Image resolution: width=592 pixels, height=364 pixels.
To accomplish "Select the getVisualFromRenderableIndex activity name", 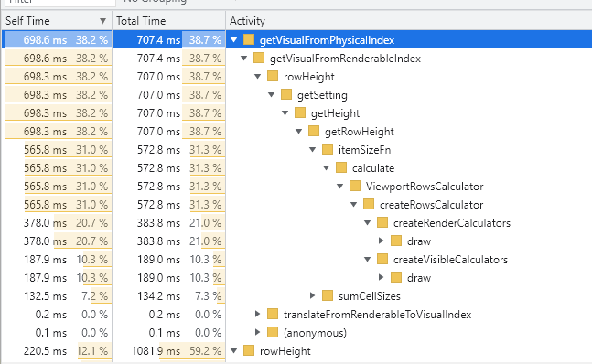I will (x=345, y=59).
